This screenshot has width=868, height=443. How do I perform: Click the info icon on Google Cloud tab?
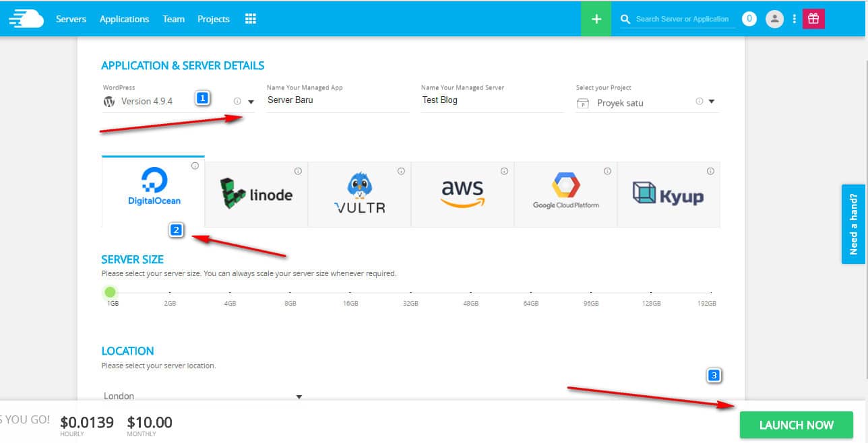(607, 171)
